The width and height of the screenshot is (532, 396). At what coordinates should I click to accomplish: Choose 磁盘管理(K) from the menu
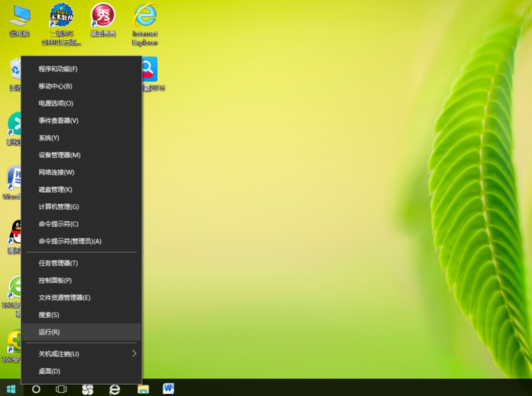[55, 190]
